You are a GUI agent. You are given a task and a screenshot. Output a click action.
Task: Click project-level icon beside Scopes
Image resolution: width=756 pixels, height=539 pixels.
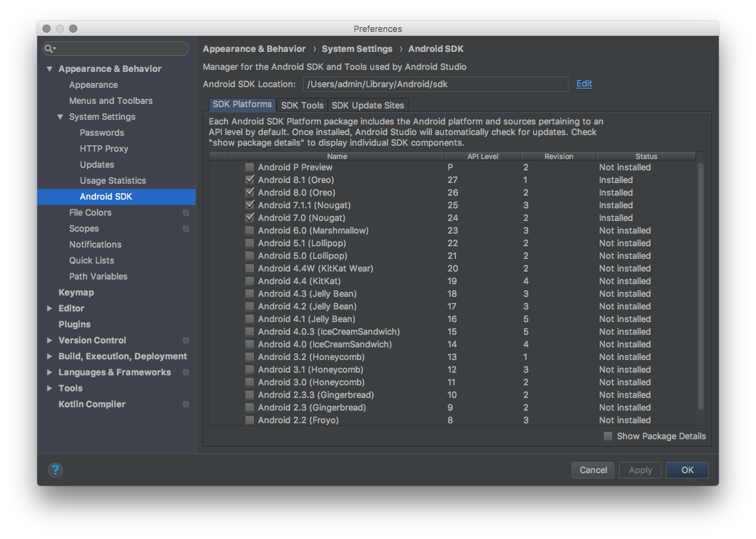click(x=186, y=229)
